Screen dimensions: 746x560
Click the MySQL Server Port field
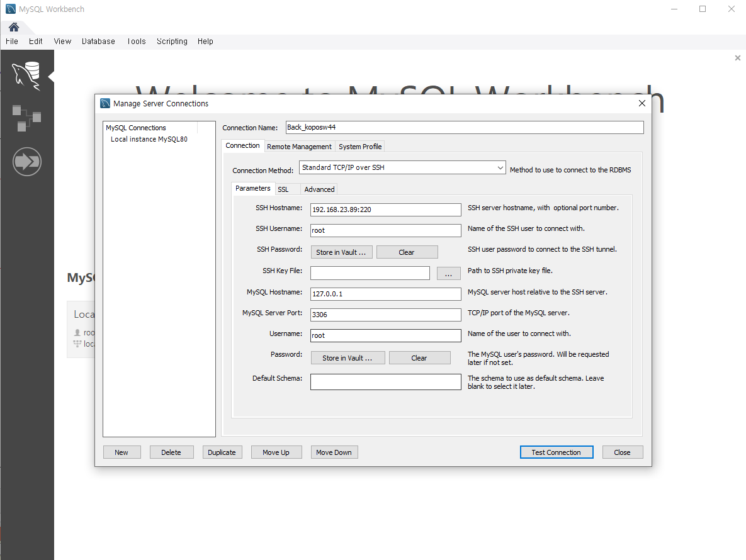pos(385,315)
